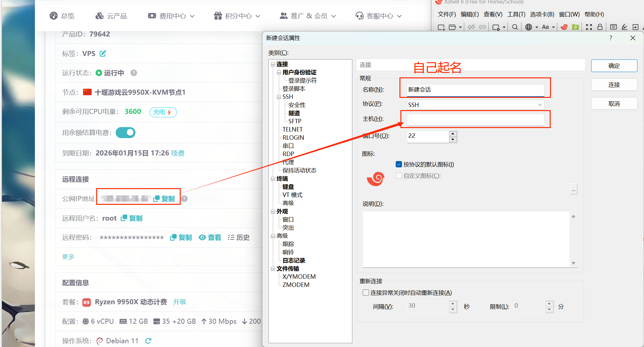Open Xftp green folder icon
This screenshot has width=644, height=347.
tap(575, 27)
